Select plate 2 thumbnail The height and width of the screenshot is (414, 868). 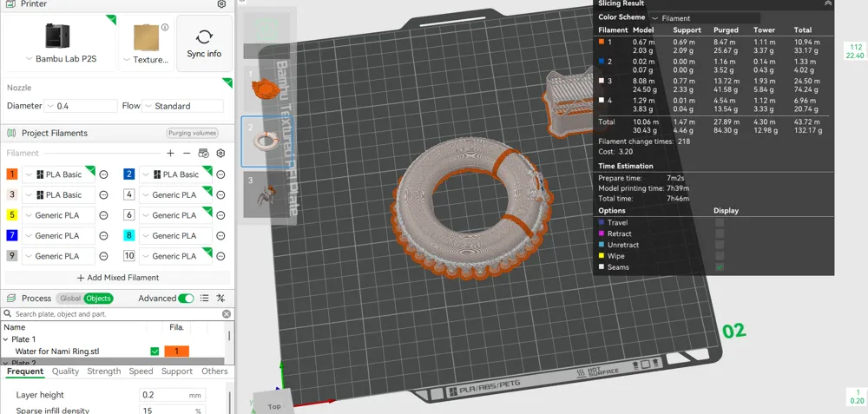265,141
